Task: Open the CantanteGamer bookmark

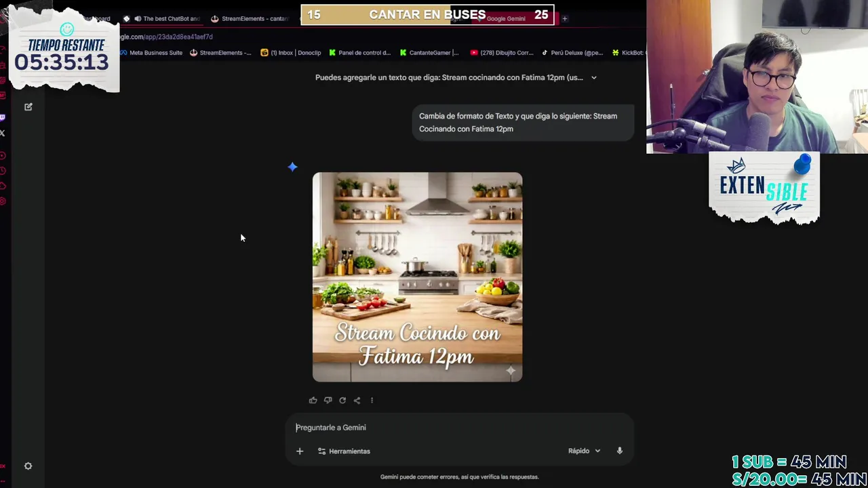Action: coord(429,53)
